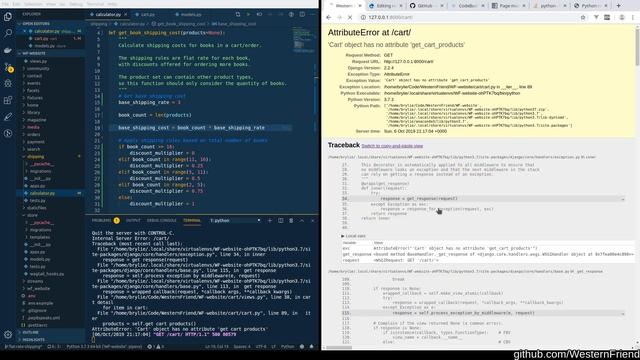Open the Source Control view with badge
The image size is (640, 360).
pos(8,67)
